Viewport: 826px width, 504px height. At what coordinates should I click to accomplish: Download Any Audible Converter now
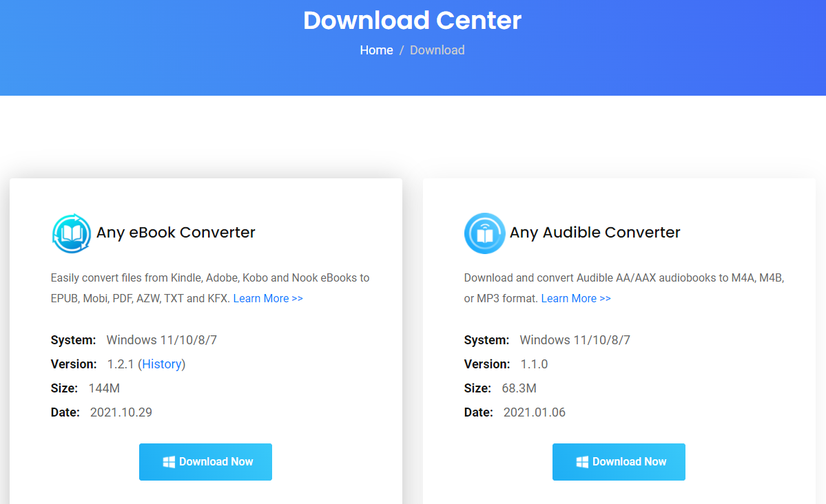pyautogui.click(x=619, y=462)
